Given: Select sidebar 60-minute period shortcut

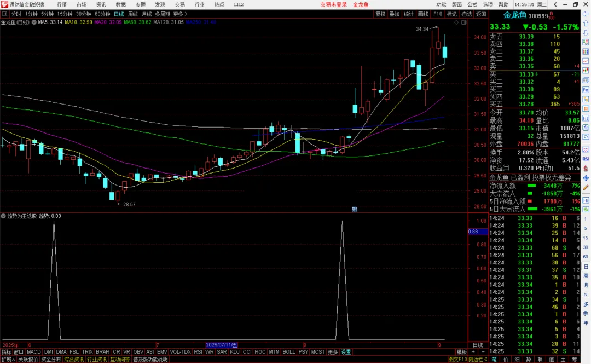Looking at the screenshot, I should click(586, 257).
